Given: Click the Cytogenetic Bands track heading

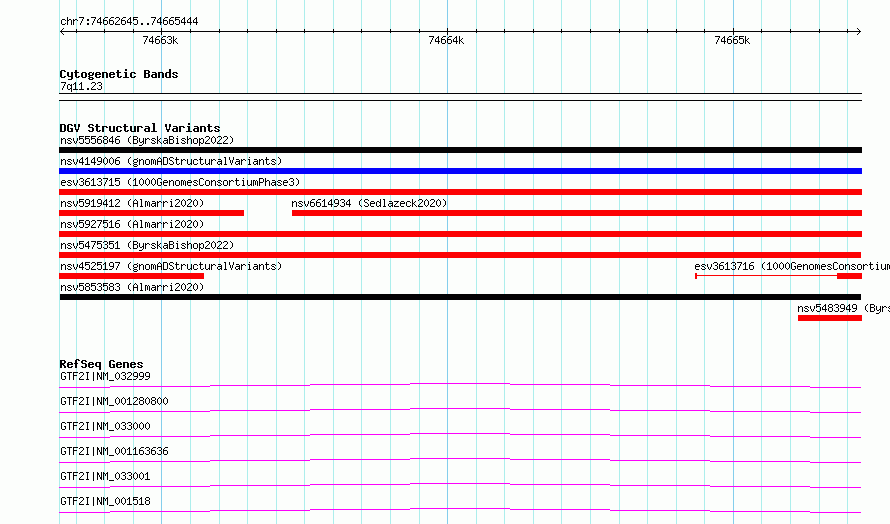Looking at the screenshot, I should [x=119, y=74].
